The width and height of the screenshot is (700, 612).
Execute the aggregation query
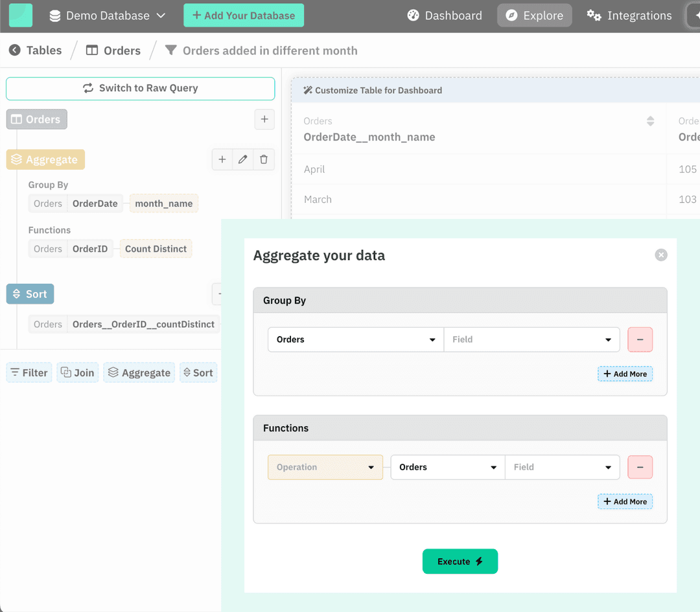(x=460, y=561)
